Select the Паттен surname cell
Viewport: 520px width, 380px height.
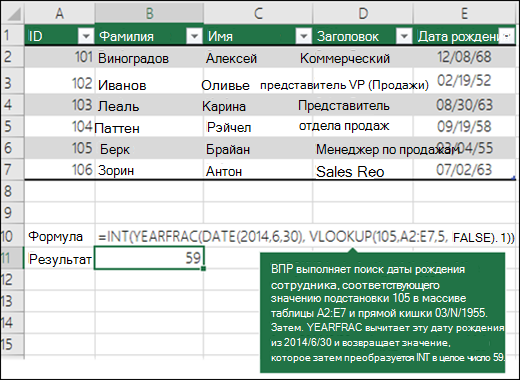coord(149,126)
